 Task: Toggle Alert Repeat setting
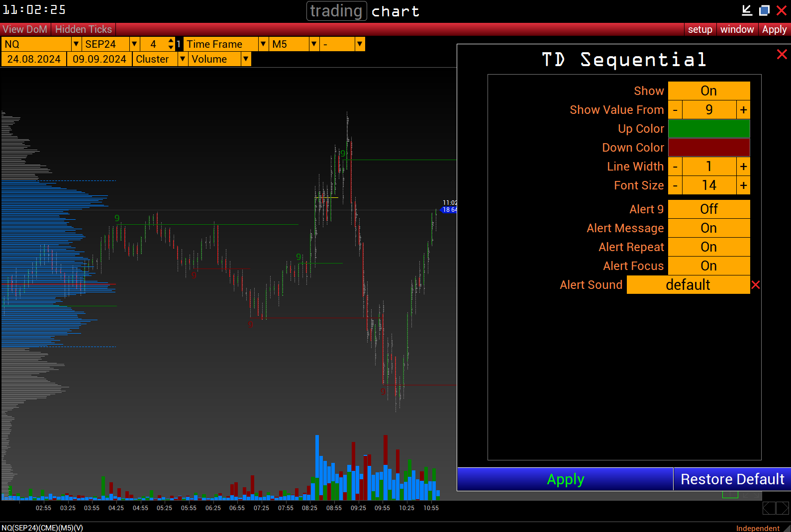(708, 247)
